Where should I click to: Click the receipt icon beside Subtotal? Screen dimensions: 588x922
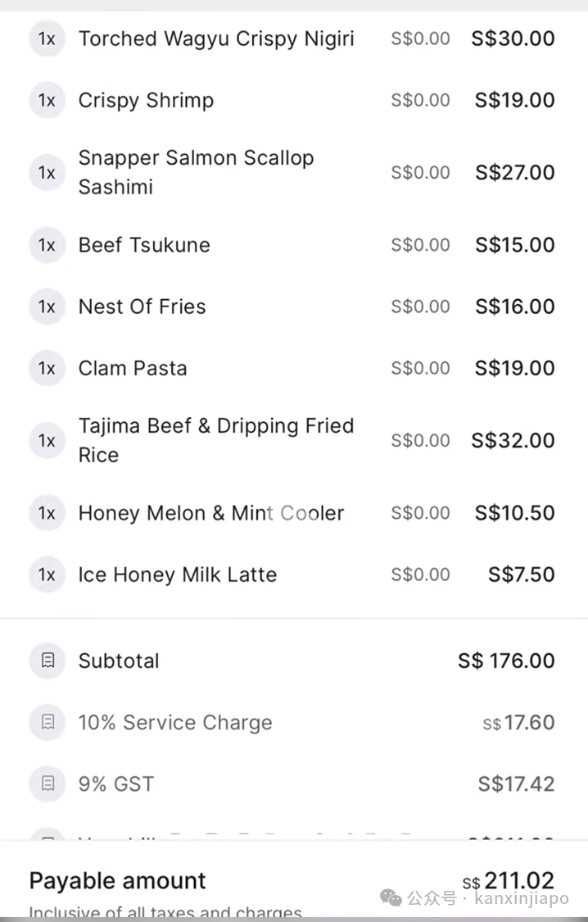point(47,661)
